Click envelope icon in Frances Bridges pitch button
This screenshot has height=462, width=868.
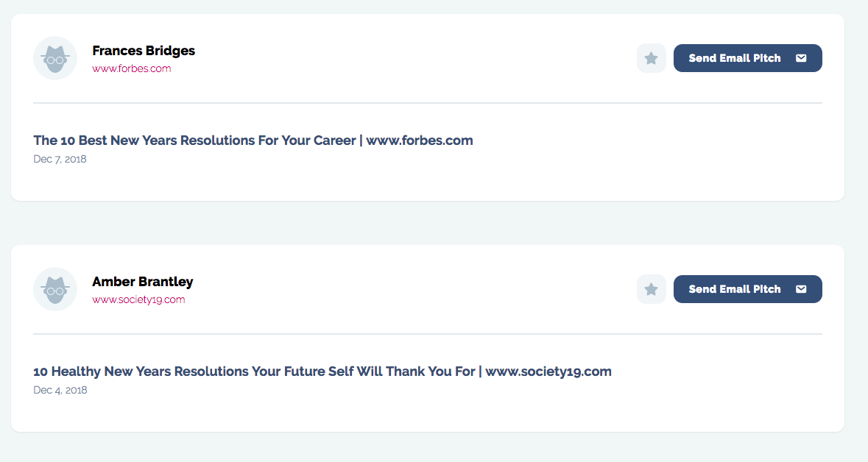point(801,58)
